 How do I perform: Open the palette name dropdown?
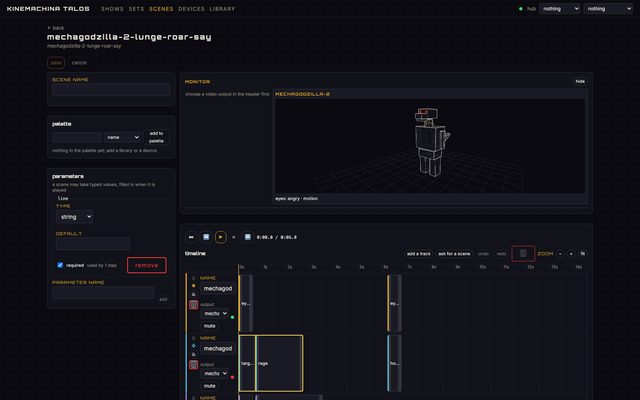coord(122,138)
